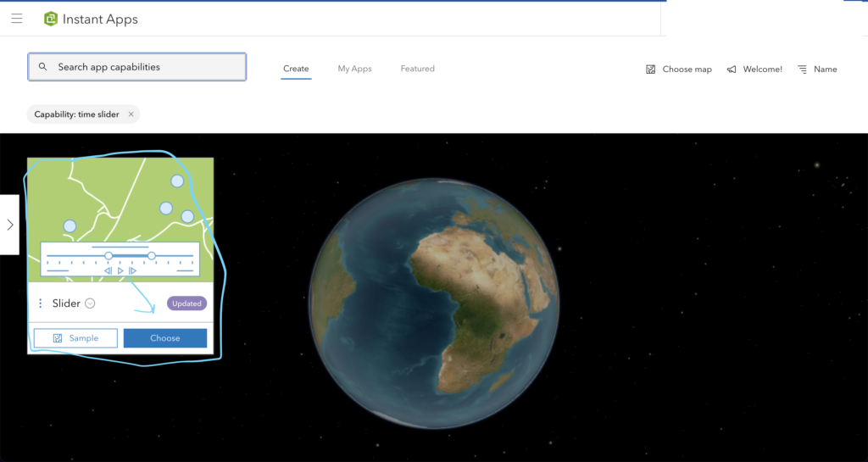Choose the Slider template
This screenshot has height=462, width=868.
165,338
